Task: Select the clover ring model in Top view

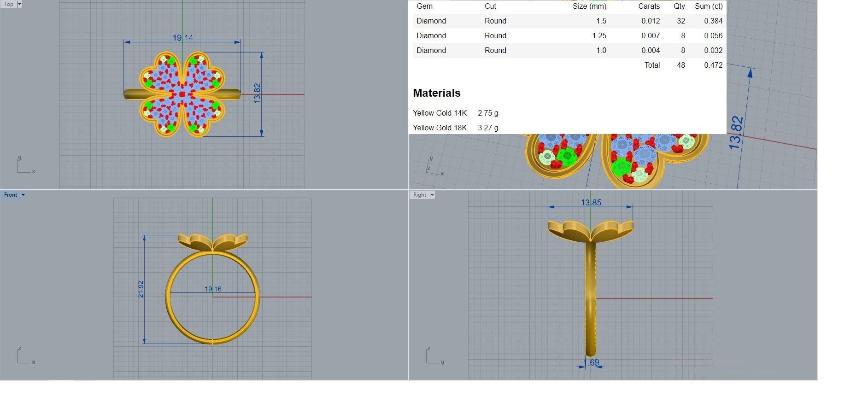Action: (x=182, y=94)
